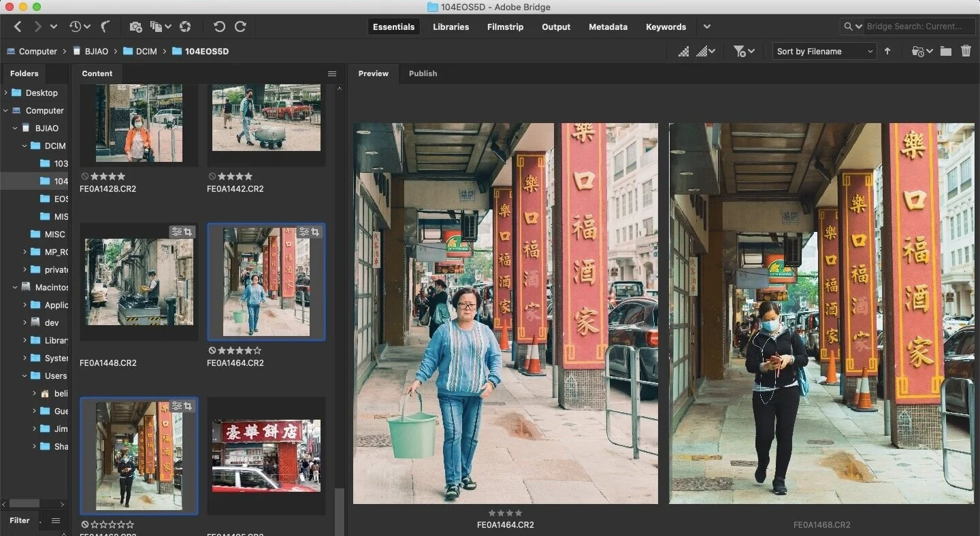Click the Get Photos from Camera icon
The width and height of the screenshot is (980, 536).
tap(135, 27)
